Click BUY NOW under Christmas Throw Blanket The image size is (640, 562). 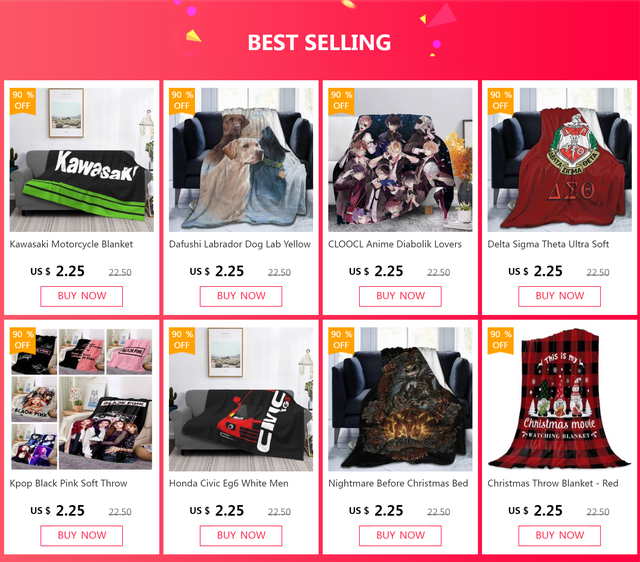560,535
